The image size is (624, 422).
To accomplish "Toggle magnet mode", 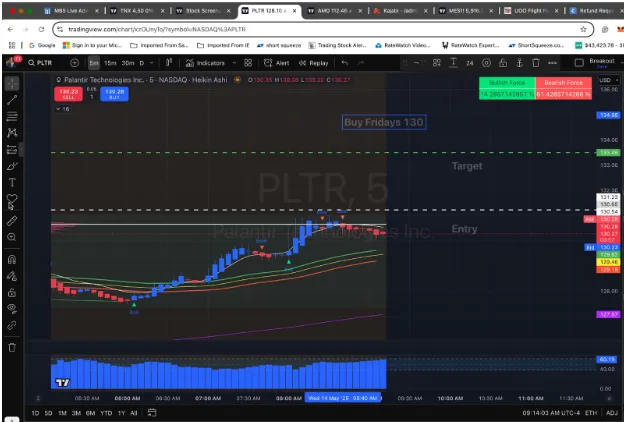I will [12, 260].
